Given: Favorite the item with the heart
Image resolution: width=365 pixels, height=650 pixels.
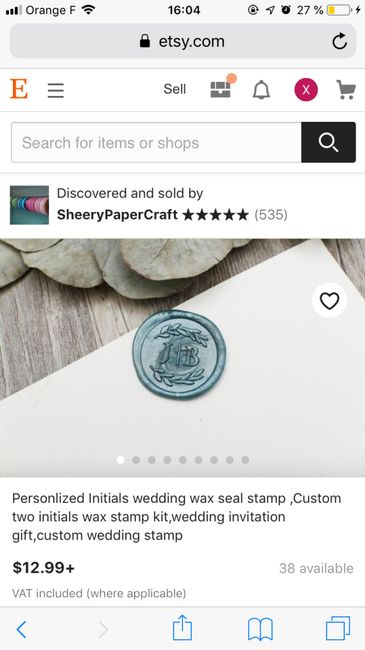Looking at the screenshot, I should [x=329, y=300].
